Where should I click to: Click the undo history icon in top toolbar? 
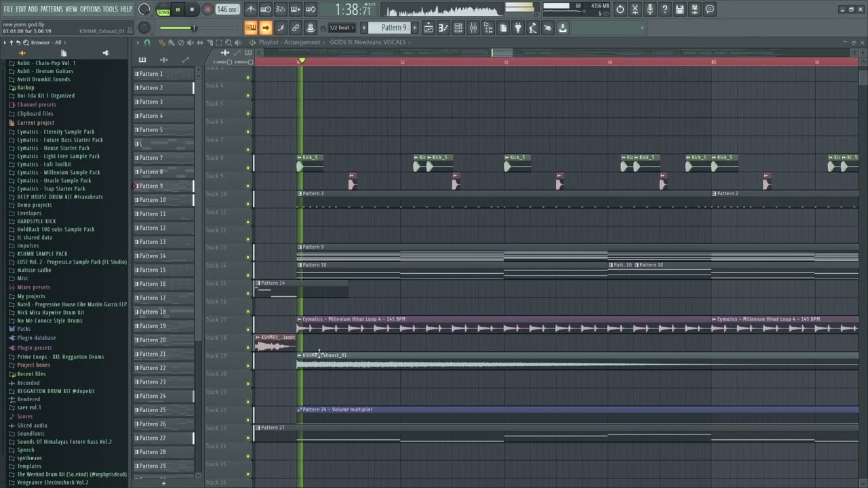click(x=620, y=9)
